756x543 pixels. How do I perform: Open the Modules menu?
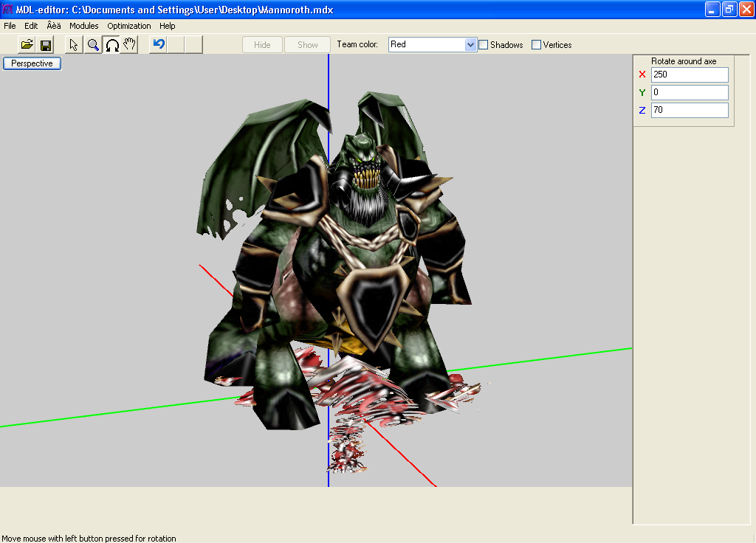click(84, 26)
